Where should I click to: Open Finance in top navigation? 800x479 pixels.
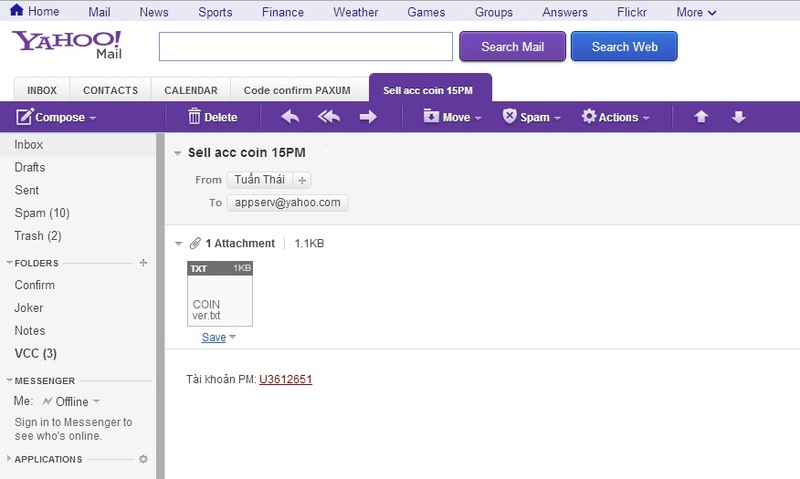pos(283,12)
